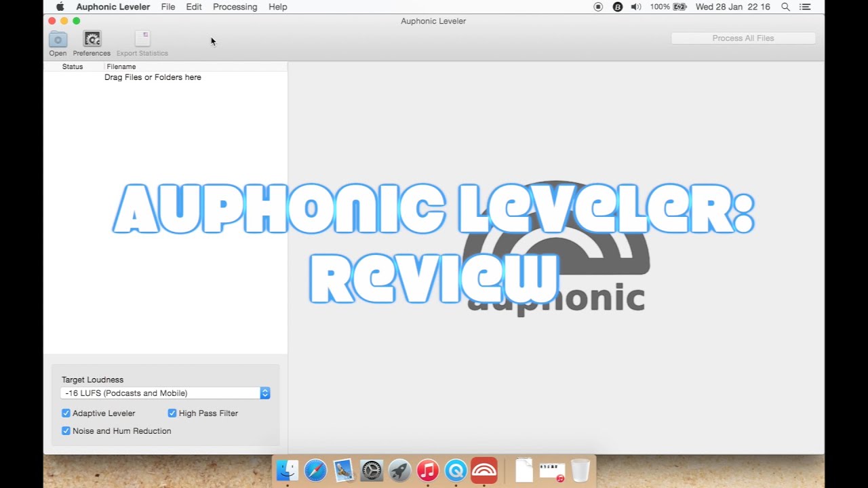Open System Preferences gear in dock

tap(372, 470)
